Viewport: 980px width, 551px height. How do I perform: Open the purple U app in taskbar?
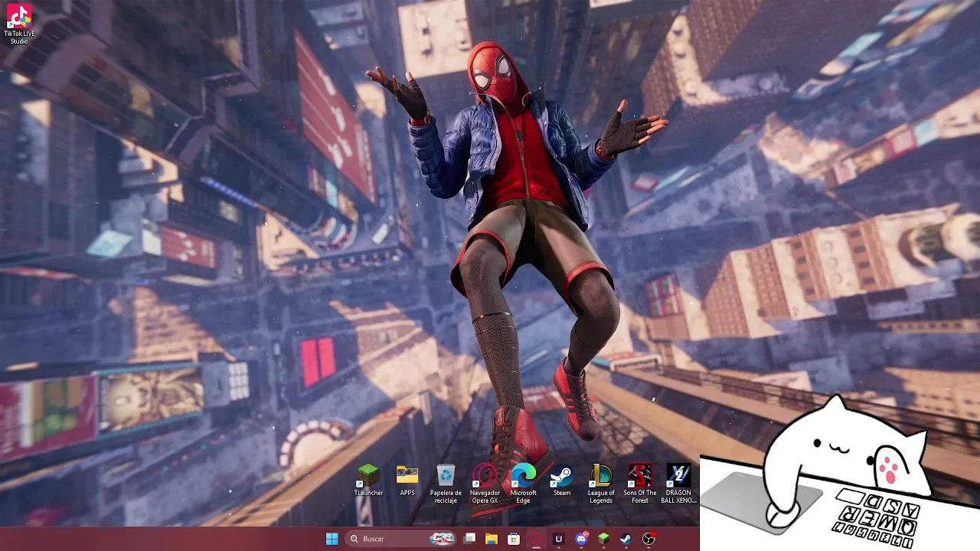[x=558, y=539]
